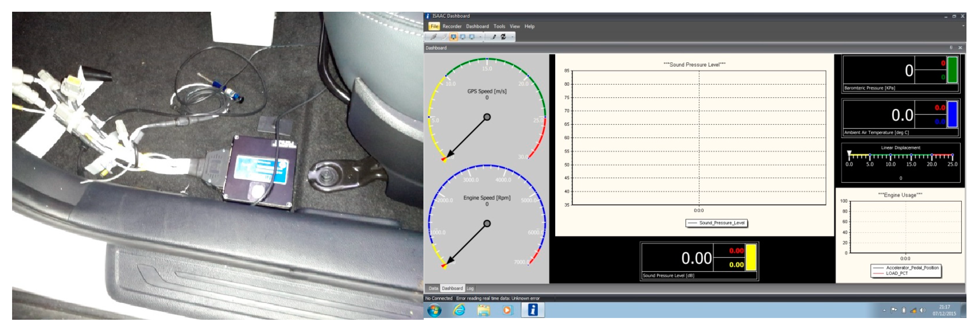The height and width of the screenshot is (334, 980).
Task: Expand the monitor toolbar overflow arrow
Action: pos(480,37)
